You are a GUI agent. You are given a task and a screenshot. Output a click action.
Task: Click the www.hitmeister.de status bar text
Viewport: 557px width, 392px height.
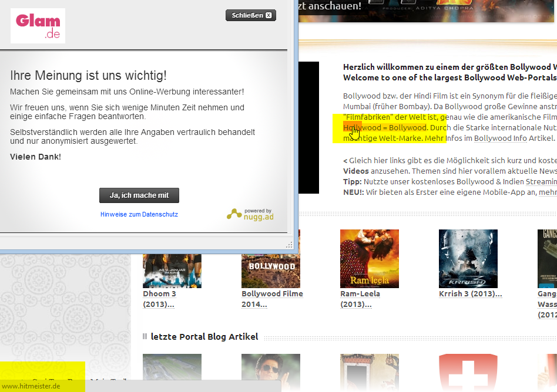click(x=31, y=386)
